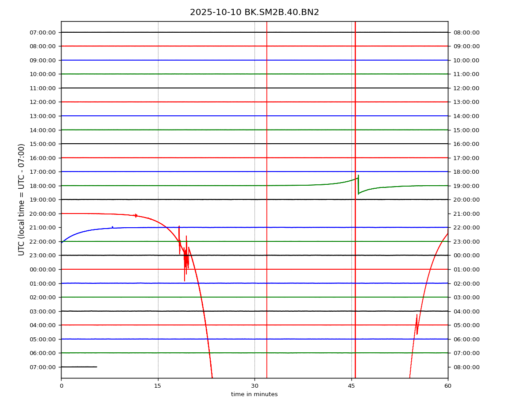Click the x-axis tick label 15
Viewport: 509px width, 420px height.
pos(158,386)
